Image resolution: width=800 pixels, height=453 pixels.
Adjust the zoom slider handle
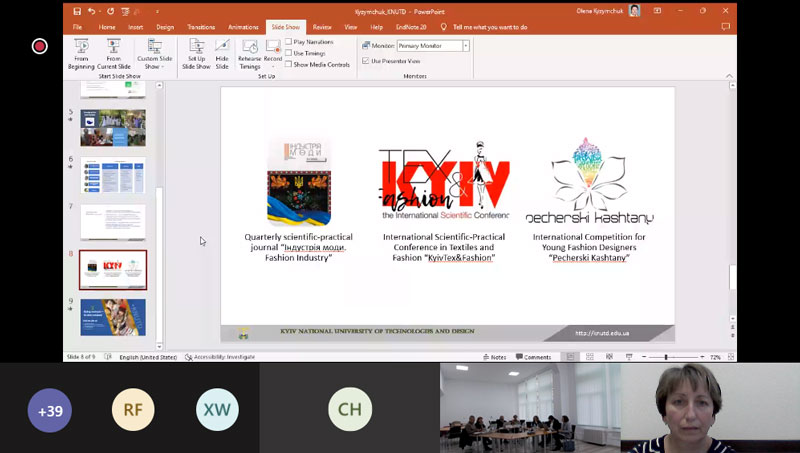pos(665,357)
